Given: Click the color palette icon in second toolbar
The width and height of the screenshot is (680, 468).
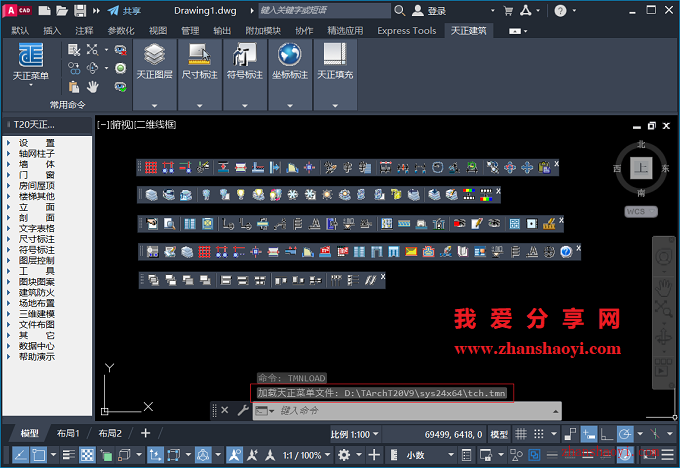Looking at the screenshot, I should [468, 195].
